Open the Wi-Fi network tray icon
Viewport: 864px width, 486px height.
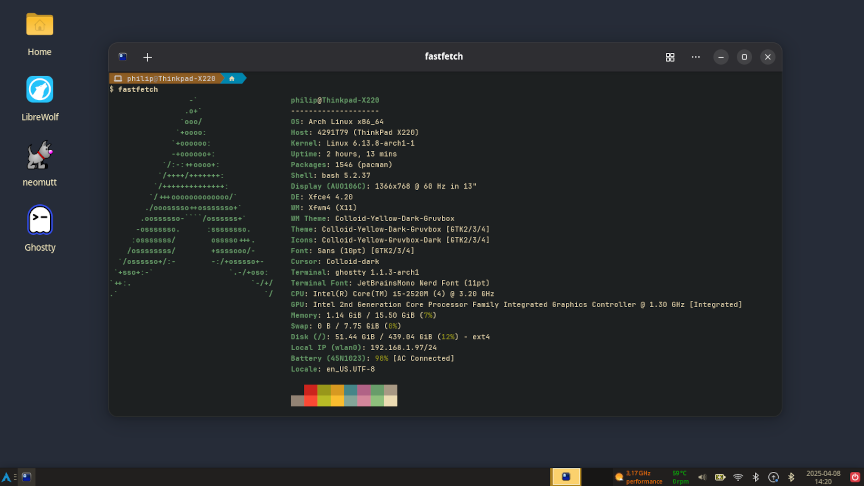pos(738,477)
